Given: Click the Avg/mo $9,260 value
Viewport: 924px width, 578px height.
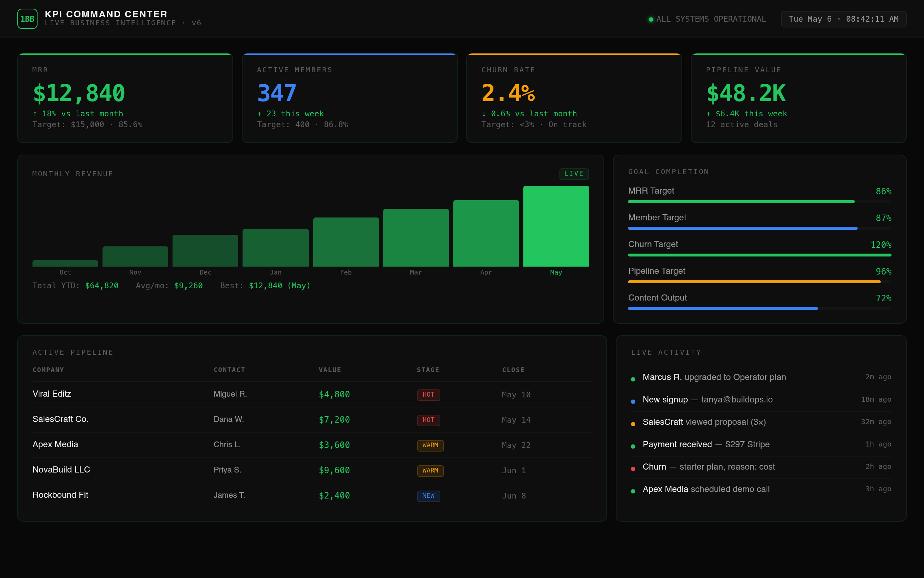Looking at the screenshot, I should tap(188, 285).
